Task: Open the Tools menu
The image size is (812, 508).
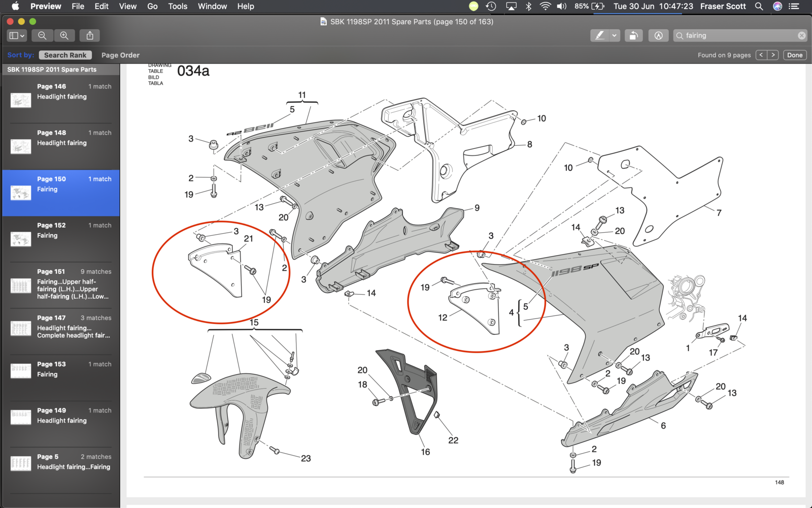Action: point(178,6)
